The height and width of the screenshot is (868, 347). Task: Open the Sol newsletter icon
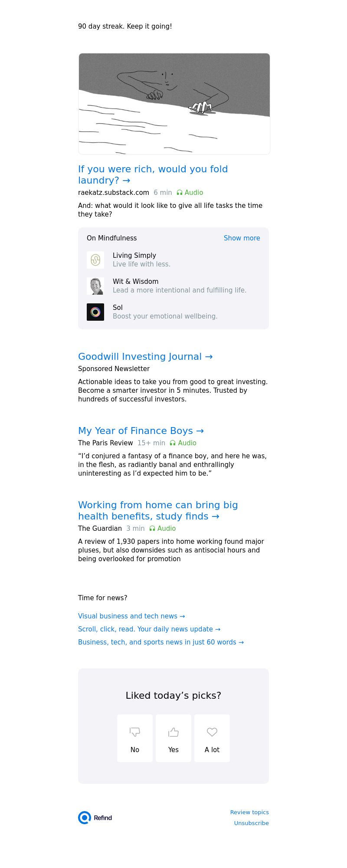95,312
